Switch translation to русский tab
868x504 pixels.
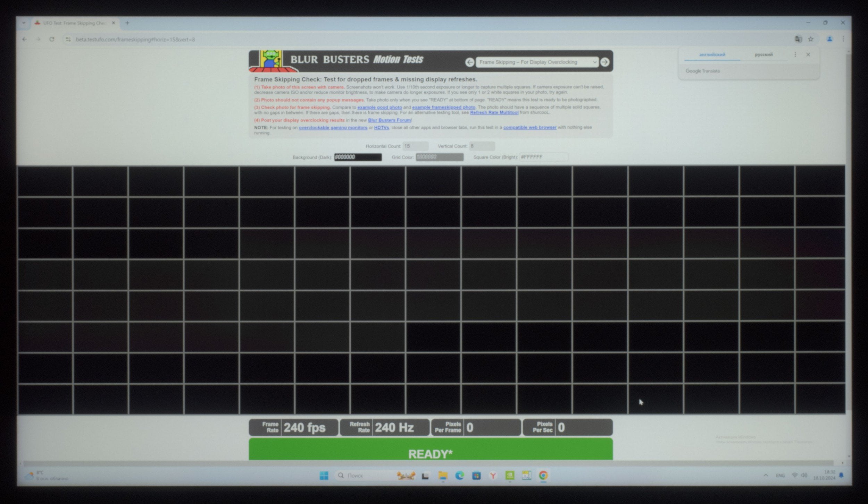763,55
